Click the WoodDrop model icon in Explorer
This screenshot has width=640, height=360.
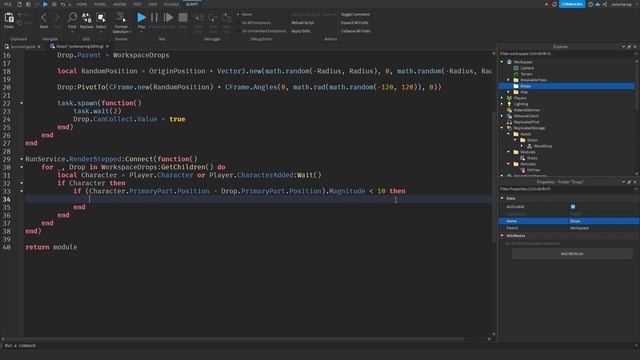coord(529,146)
